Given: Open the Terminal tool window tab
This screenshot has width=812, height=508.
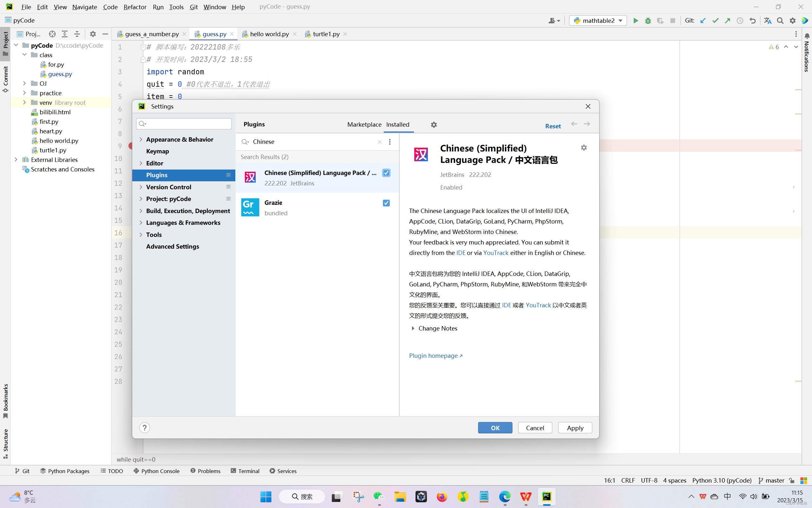Looking at the screenshot, I should point(245,471).
